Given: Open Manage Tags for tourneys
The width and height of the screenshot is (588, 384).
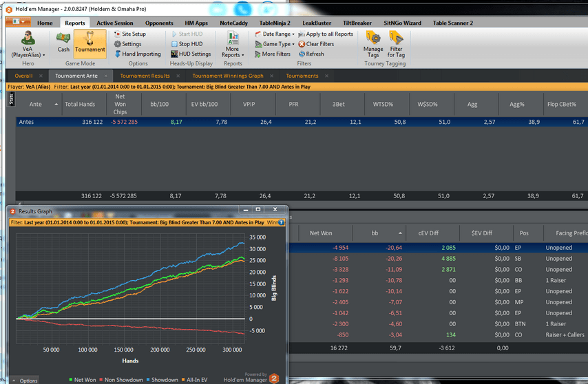Looking at the screenshot, I should tap(373, 45).
